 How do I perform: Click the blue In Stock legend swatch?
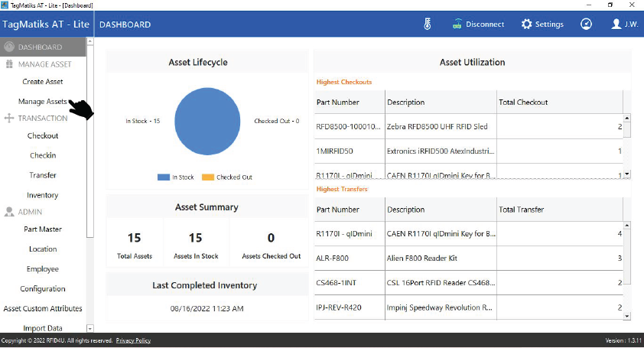point(163,177)
